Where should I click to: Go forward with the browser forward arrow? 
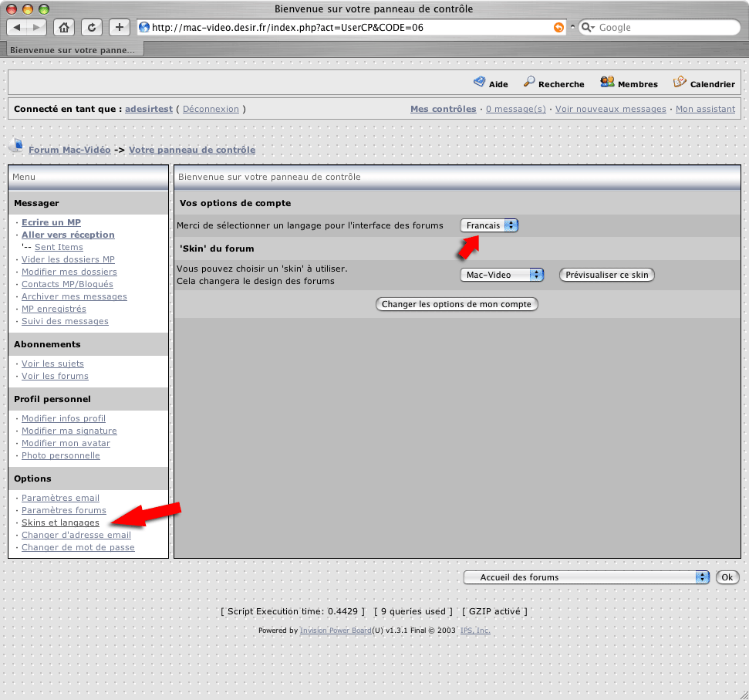coord(36,27)
